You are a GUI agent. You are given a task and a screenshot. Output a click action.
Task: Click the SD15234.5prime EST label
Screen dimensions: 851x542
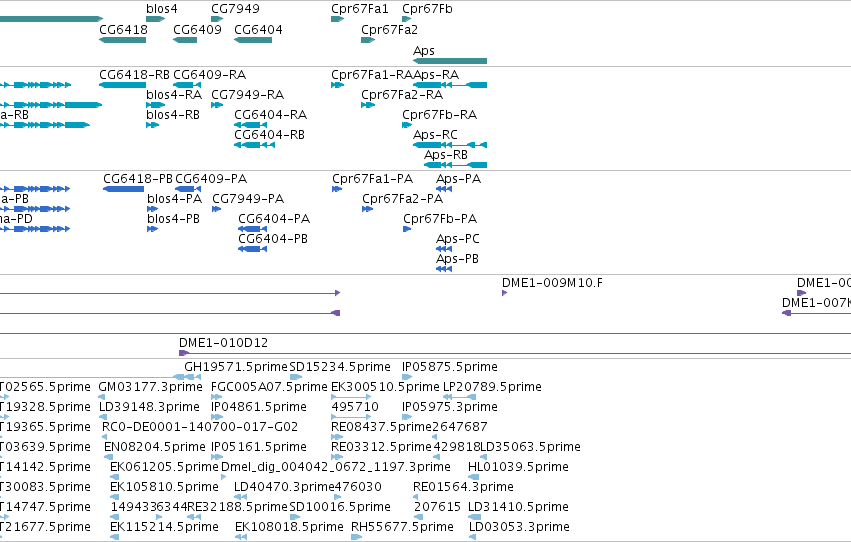click(340, 367)
